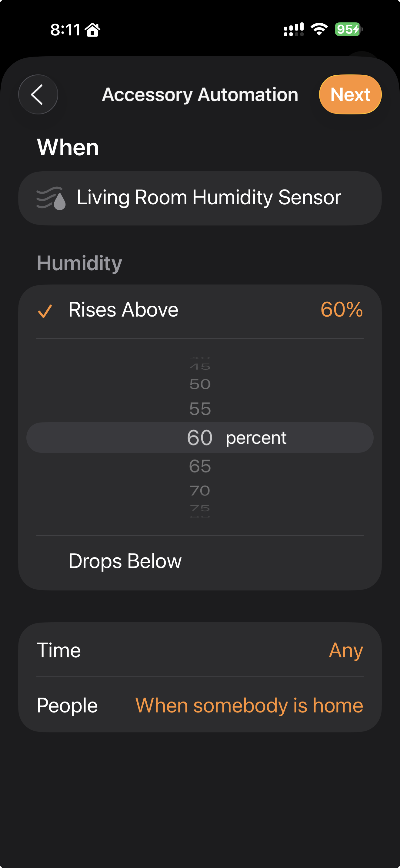The width and height of the screenshot is (400, 868).
Task: Choose 65 in the percent picker
Action: [x=200, y=466]
